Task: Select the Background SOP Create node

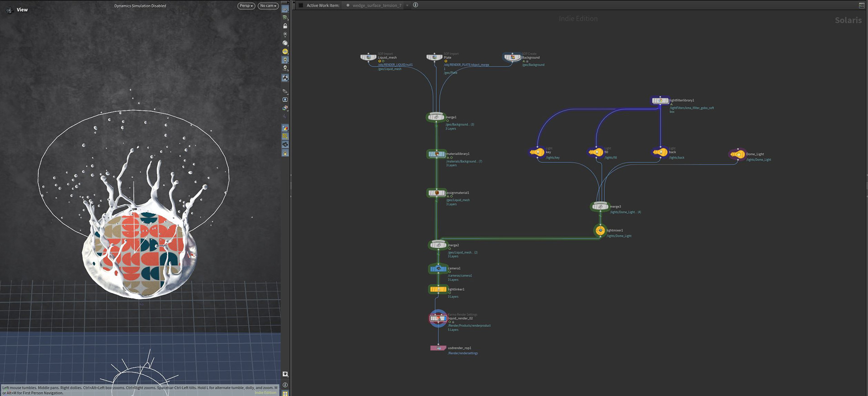Action: (x=513, y=57)
